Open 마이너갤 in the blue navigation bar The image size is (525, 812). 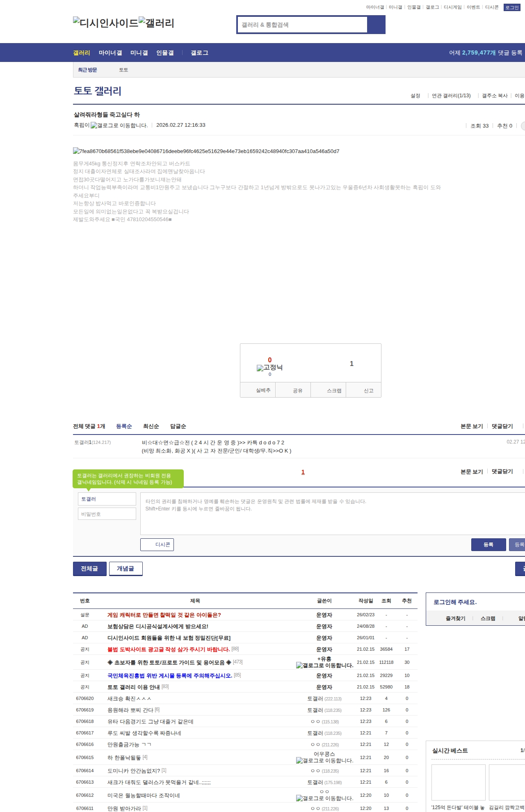click(110, 53)
